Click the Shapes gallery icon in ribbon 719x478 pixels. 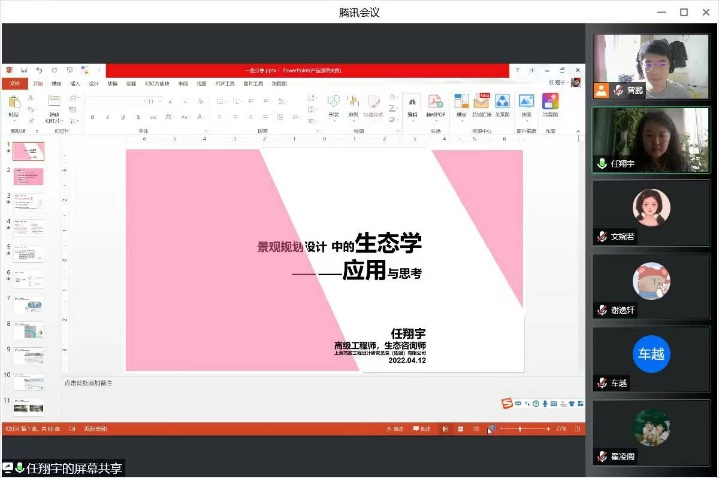point(334,102)
